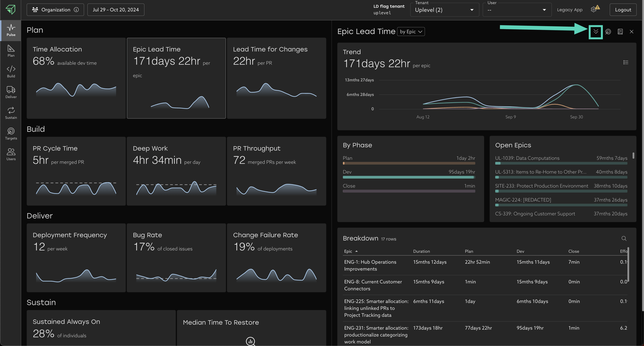Screen dimensions: 644x346
Task: Search the Breakdown table
Action: (x=624, y=239)
